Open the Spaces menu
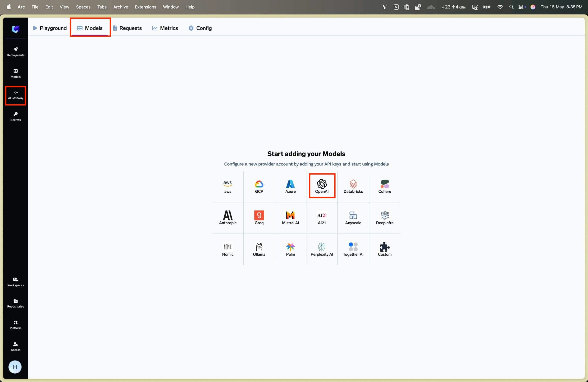The width and height of the screenshot is (588, 382). pos(83,7)
